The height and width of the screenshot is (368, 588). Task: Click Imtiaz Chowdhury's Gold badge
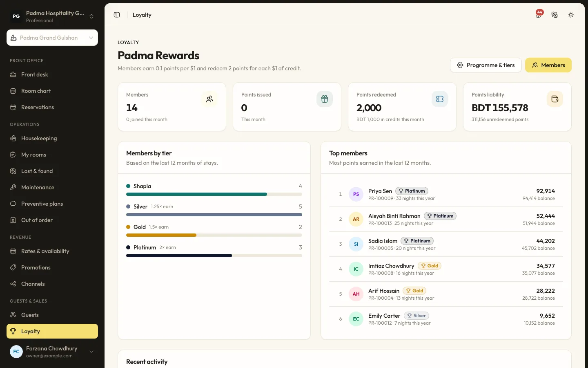click(430, 266)
